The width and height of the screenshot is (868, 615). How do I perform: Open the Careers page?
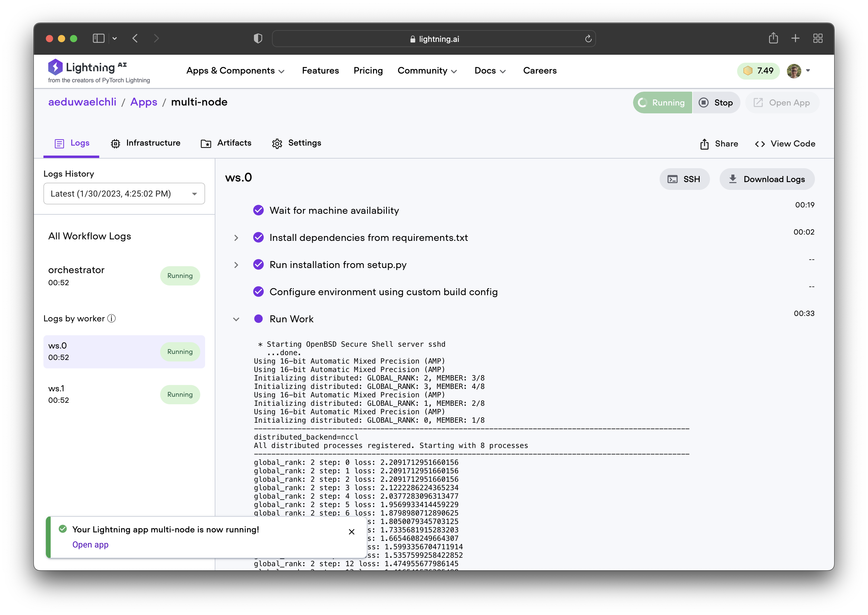[x=540, y=71]
